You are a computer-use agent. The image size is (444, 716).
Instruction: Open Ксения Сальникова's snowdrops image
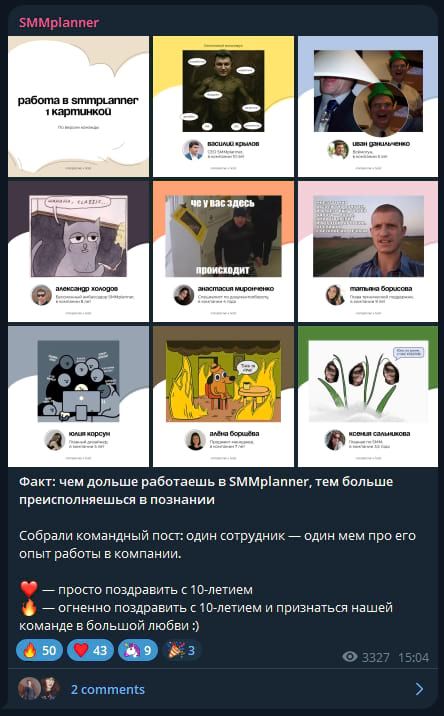tap(368, 396)
